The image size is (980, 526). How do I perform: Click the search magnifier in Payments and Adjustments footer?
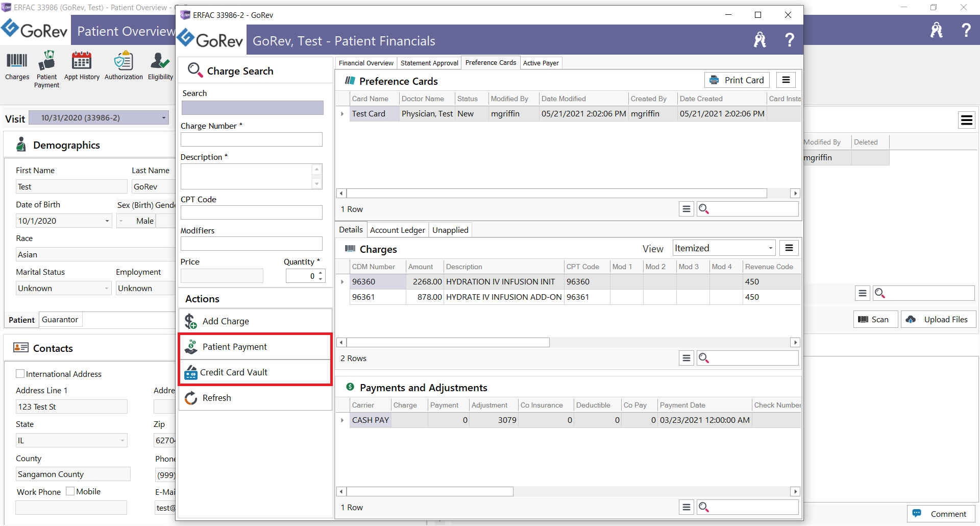tap(704, 507)
